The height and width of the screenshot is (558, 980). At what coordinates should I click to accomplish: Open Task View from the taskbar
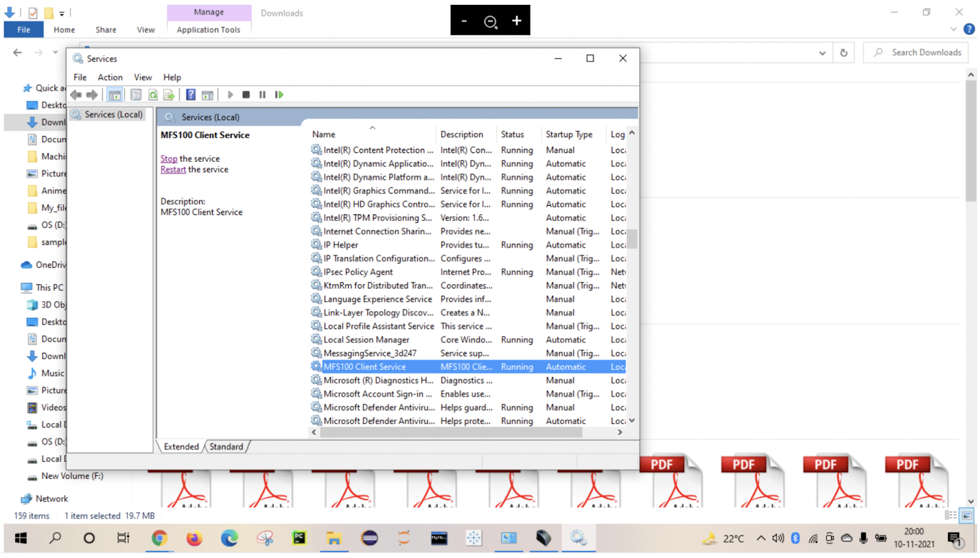[123, 538]
